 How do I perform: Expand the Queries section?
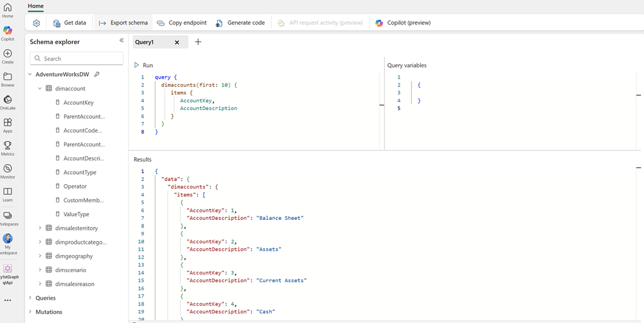click(30, 298)
